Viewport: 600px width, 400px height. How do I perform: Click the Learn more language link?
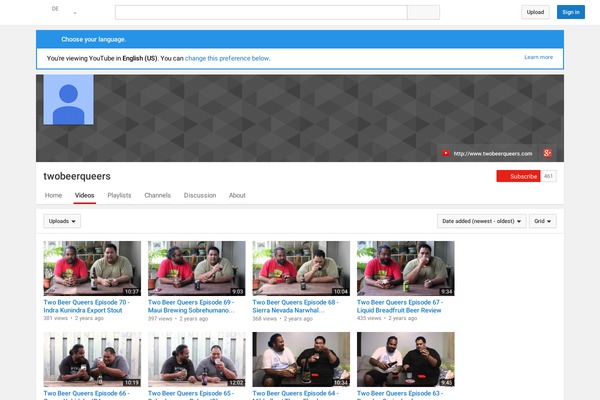538,57
